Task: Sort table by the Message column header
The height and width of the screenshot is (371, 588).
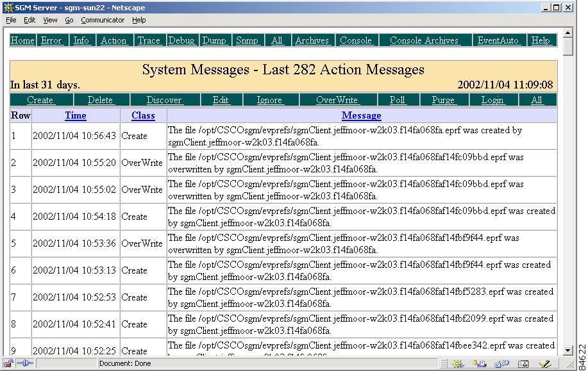Action: pos(362,115)
